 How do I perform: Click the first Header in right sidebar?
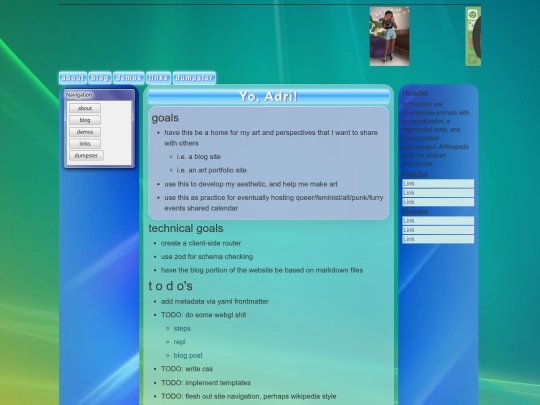[x=415, y=93]
